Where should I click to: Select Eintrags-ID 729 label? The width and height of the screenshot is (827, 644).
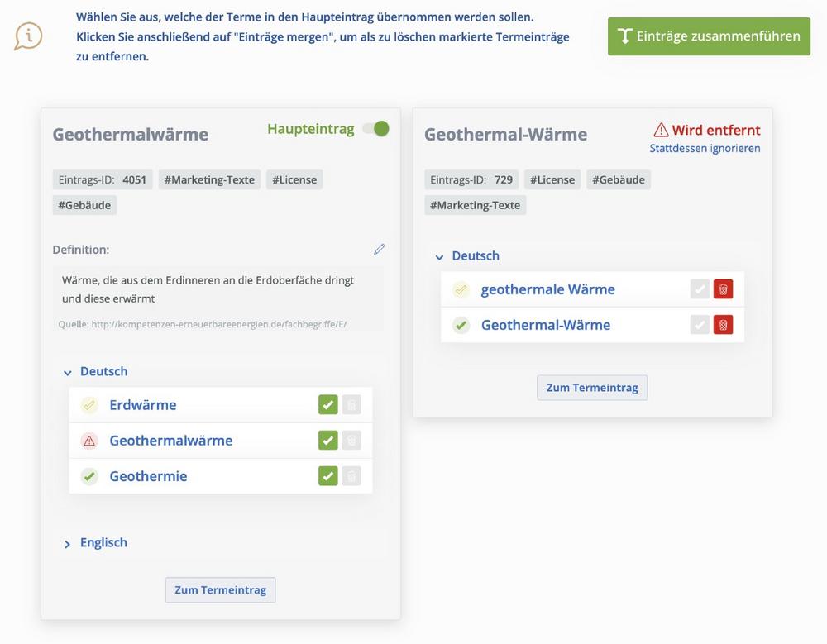click(x=471, y=180)
